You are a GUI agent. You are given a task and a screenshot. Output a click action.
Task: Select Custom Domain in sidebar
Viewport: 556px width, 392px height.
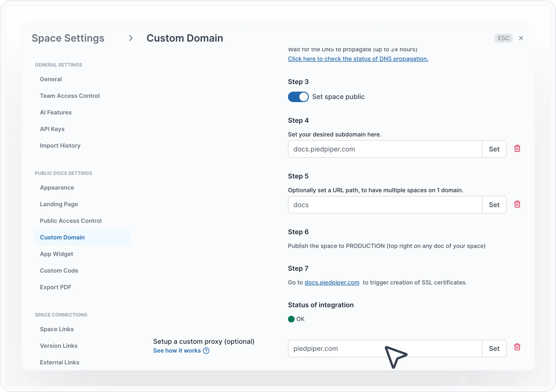point(83,237)
